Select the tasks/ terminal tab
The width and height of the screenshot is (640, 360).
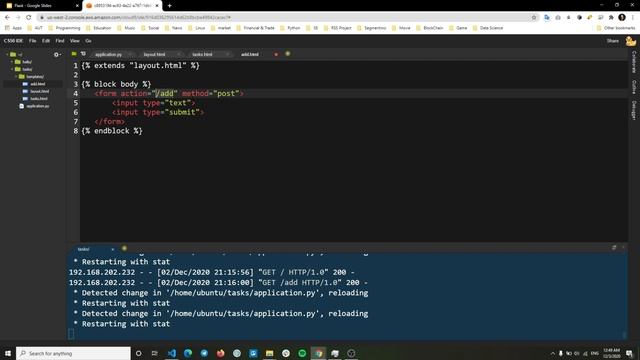(x=84, y=249)
